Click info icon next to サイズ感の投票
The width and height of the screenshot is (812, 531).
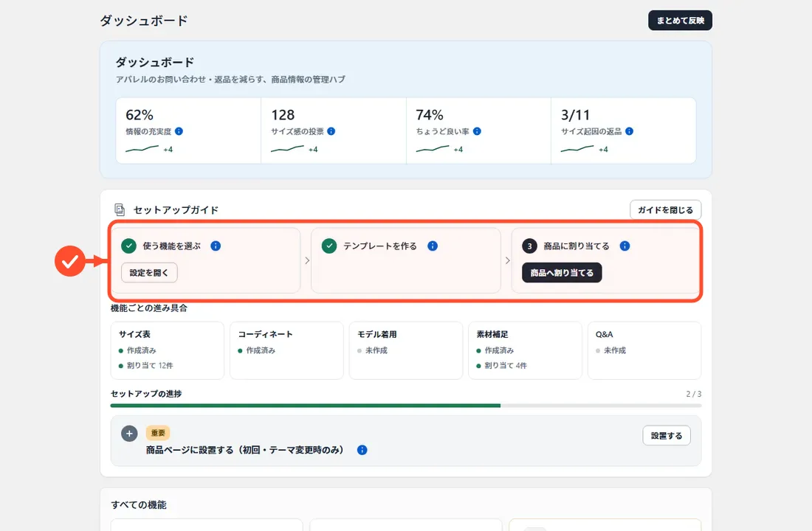click(331, 131)
